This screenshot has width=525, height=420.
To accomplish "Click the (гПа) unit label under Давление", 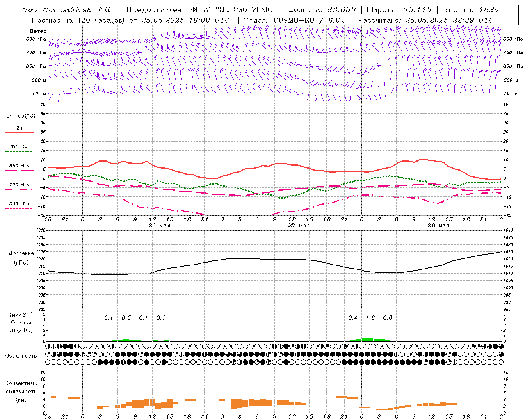I will tap(21, 262).
